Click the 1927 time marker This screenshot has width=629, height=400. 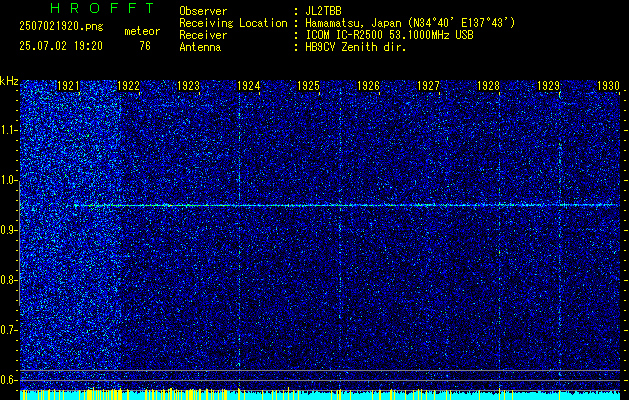point(428,86)
